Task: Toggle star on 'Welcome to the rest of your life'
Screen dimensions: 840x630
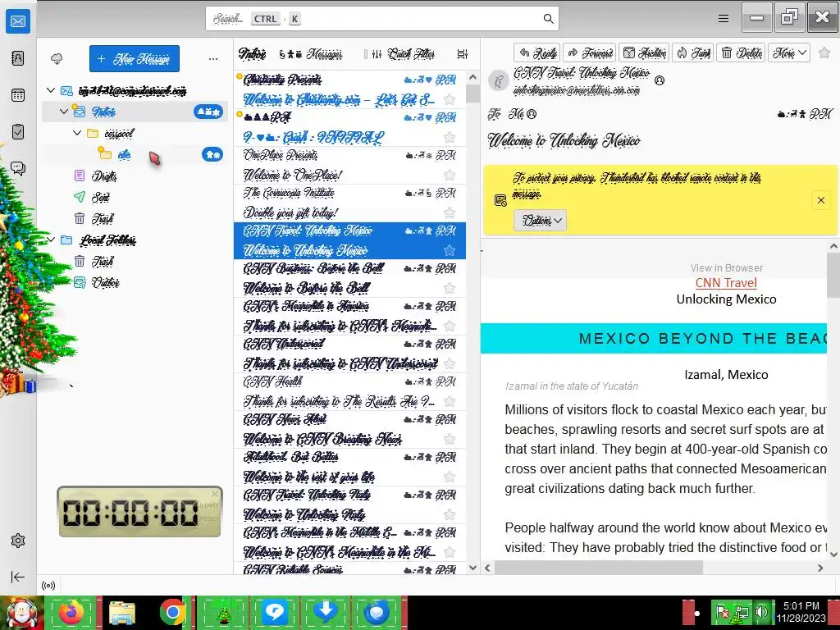Action: pyautogui.click(x=450, y=477)
